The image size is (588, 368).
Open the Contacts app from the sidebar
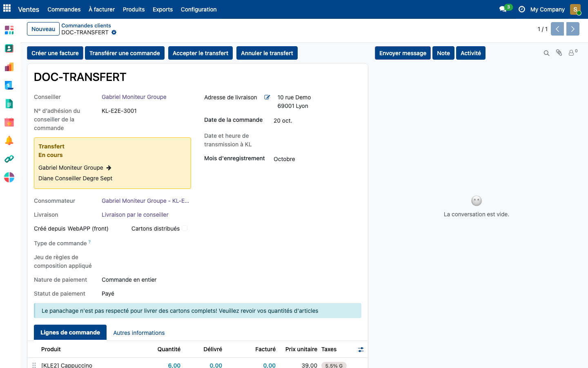[9, 48]
